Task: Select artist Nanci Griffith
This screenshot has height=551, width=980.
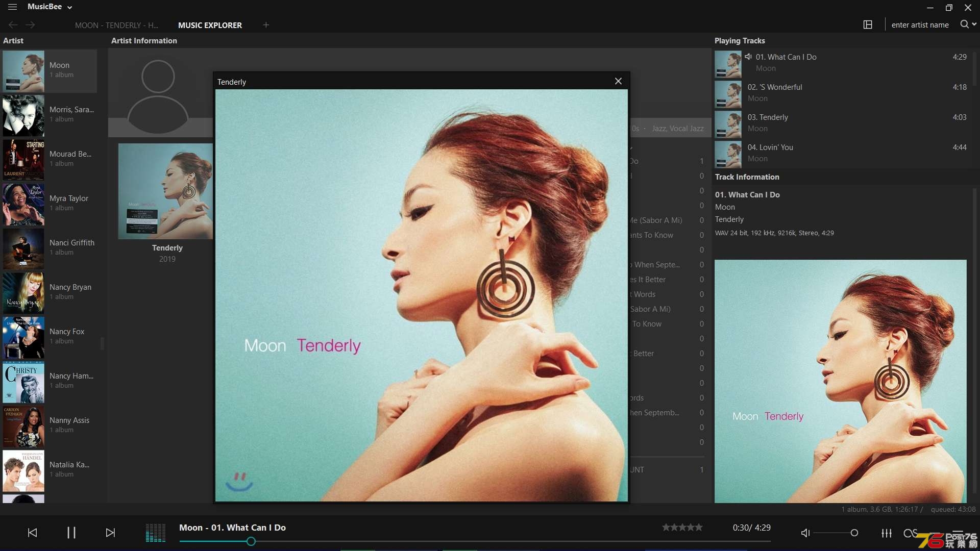Action: point(50,248)
